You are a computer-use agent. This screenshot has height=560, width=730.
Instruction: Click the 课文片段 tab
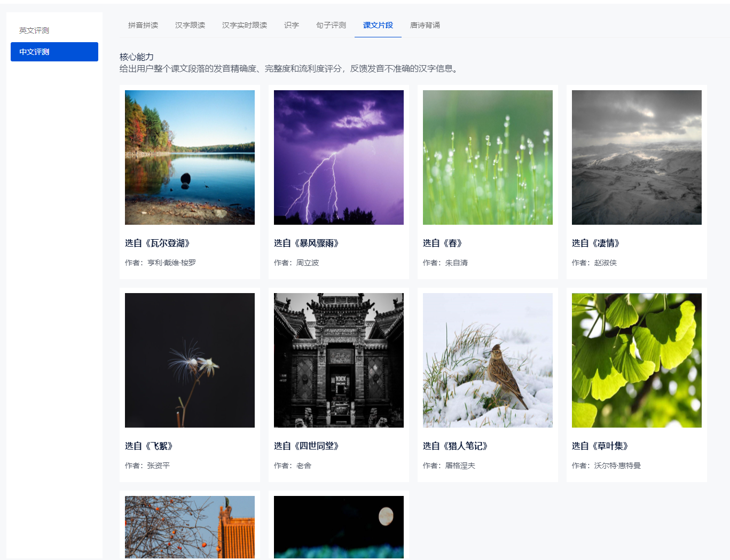pos(378,25)
